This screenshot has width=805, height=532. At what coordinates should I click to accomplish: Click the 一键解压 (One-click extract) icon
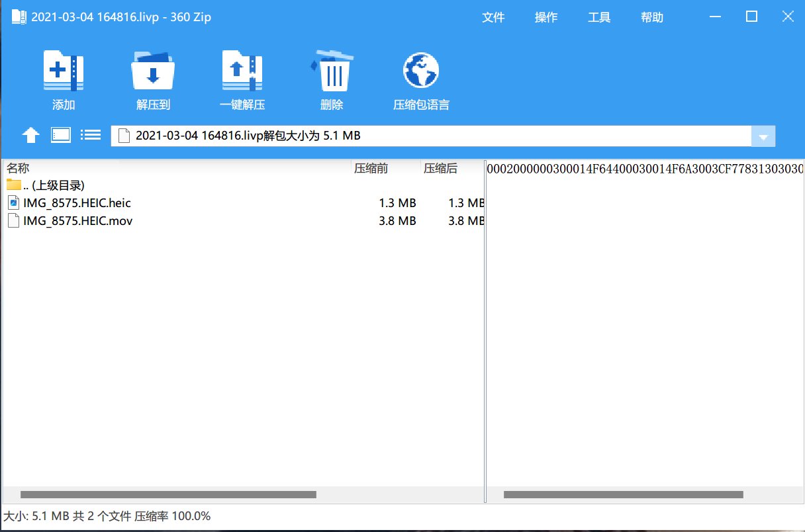pos(242,70)
